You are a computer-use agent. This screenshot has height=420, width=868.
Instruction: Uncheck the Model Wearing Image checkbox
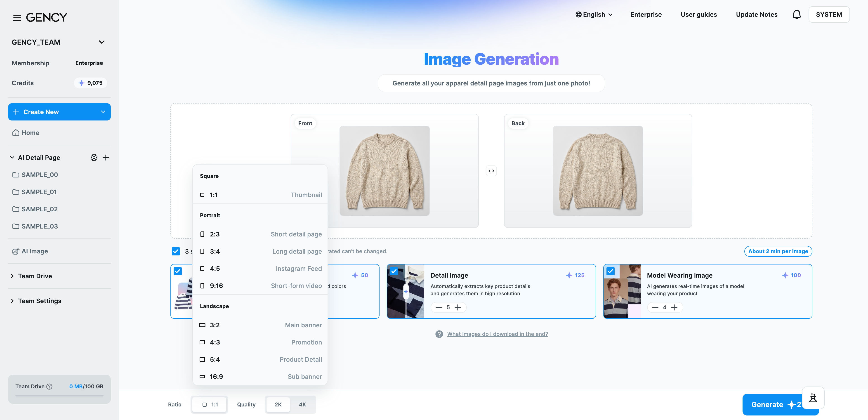click(611, 271)
